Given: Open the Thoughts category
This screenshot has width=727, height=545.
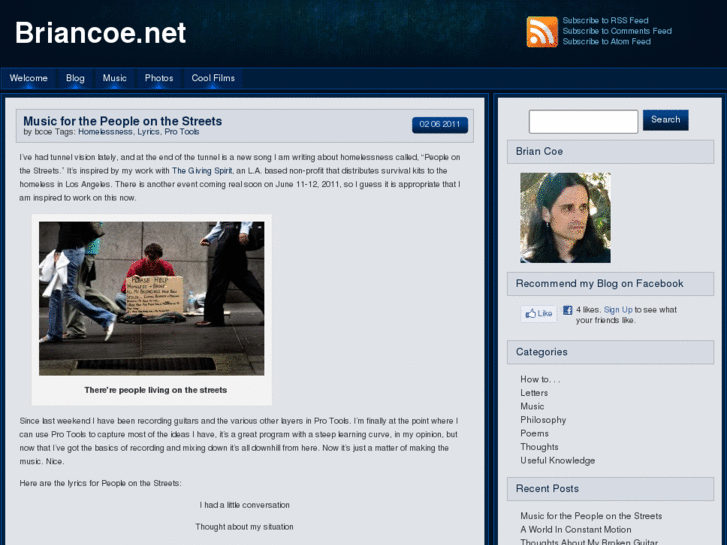Looking at the screenshot, I should [539, 447].
